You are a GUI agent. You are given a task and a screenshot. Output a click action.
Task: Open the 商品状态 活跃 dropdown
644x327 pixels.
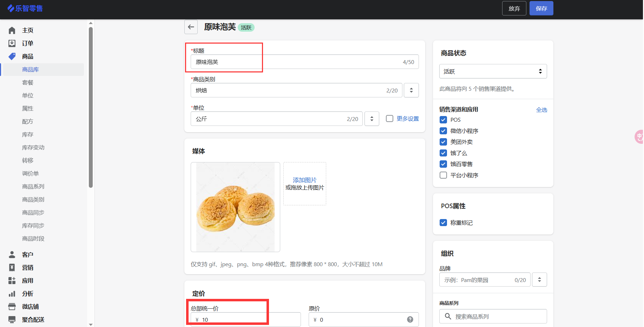[493, 71]
